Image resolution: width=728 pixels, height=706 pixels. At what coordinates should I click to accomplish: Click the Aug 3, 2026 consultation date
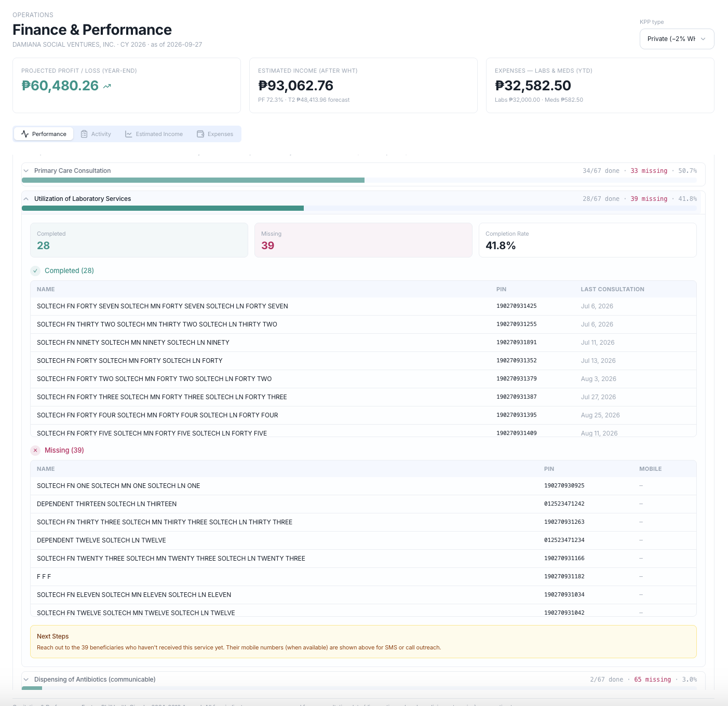599,379
